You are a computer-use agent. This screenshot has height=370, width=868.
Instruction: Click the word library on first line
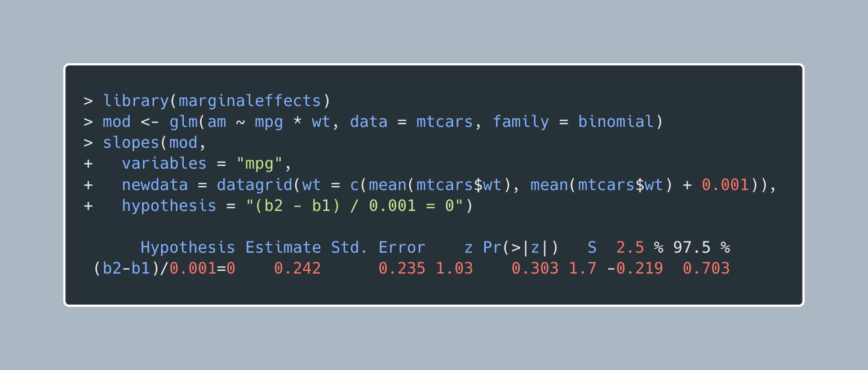pos(136,101)
